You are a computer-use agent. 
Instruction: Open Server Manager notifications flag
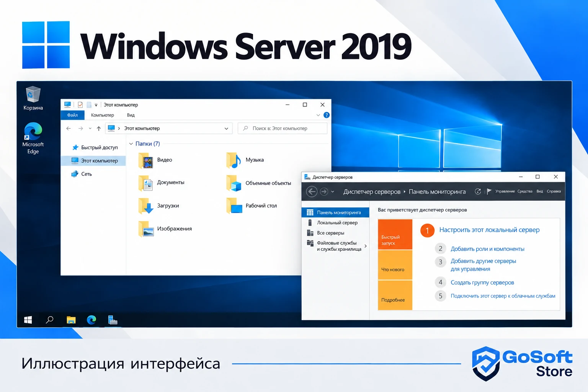point(489,191)
